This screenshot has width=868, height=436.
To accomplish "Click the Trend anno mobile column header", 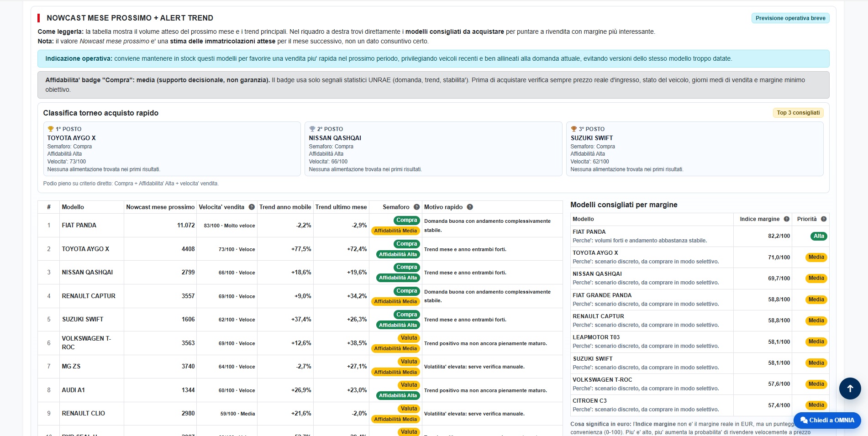I will click(x=285, y=207).
